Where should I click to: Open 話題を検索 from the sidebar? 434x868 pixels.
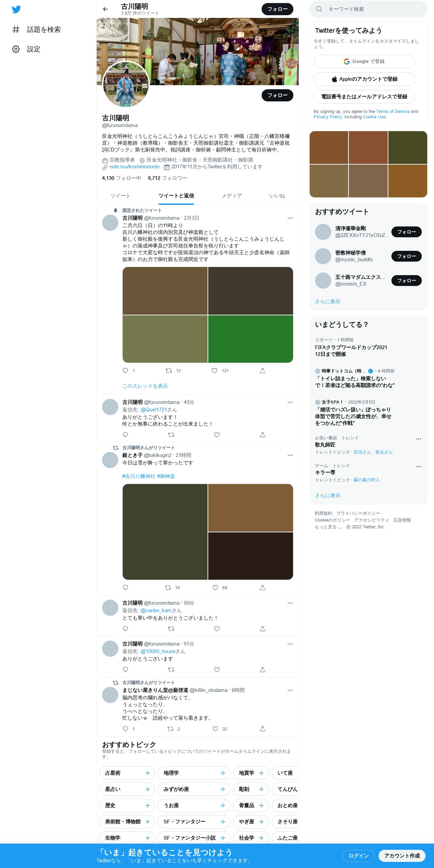pos(37,29)
